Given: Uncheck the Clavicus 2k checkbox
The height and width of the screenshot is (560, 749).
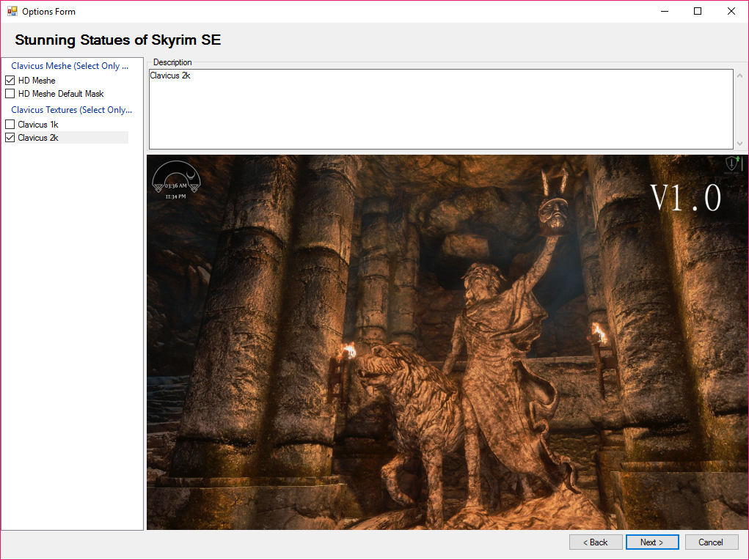Looking at the screenshot, I should (10, 138).
